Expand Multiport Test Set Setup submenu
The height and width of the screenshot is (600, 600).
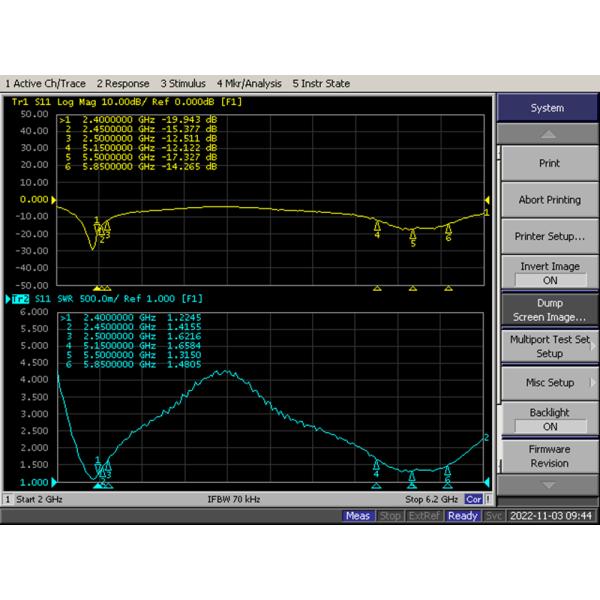(x=549, y=346)
